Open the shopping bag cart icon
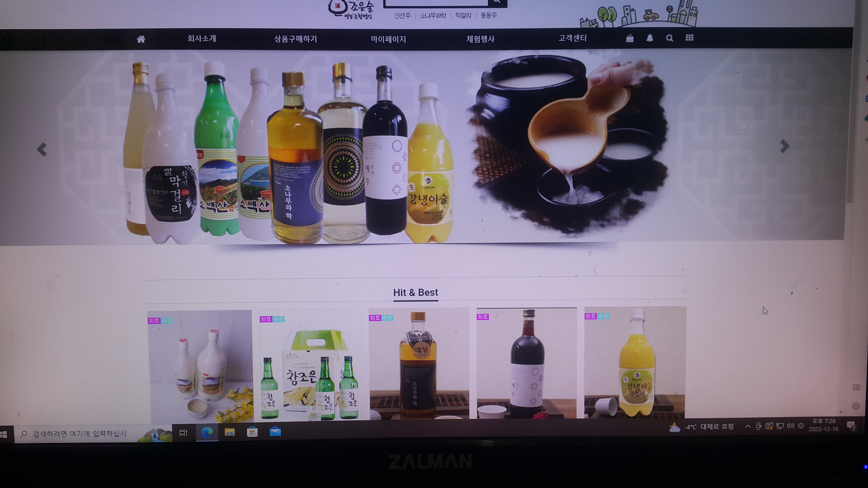 pyautogui.click(x=629, y=38)
